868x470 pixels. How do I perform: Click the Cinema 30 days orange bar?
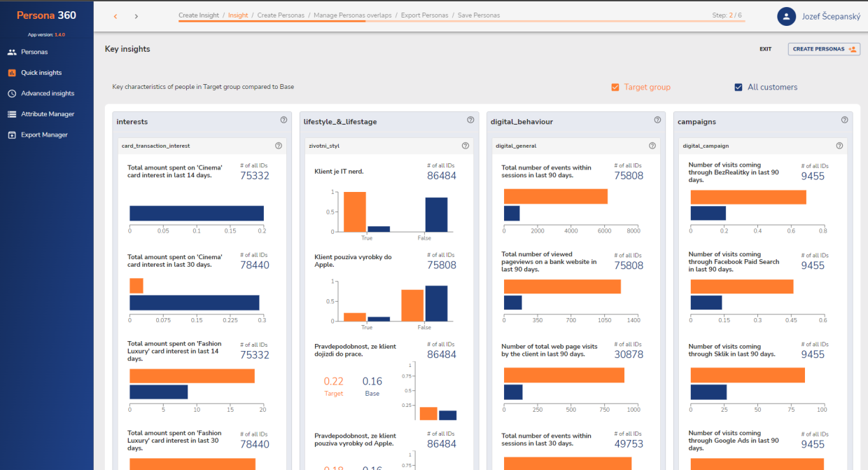[136, 286]
